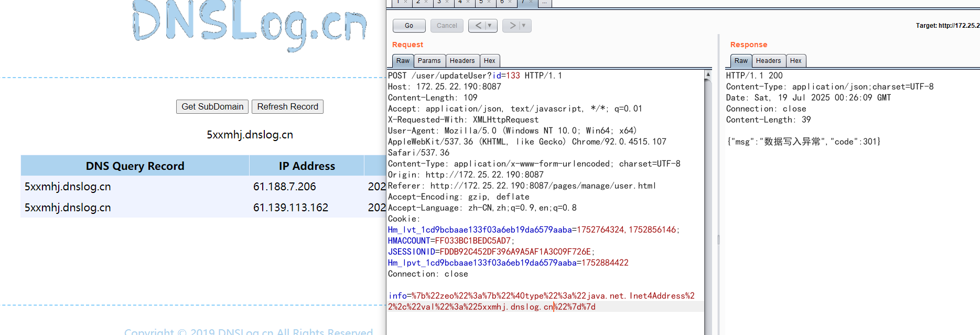The height and width of the screenshot is (335, 980).
Task: Click the Origin header line
Action: (466, 175)
